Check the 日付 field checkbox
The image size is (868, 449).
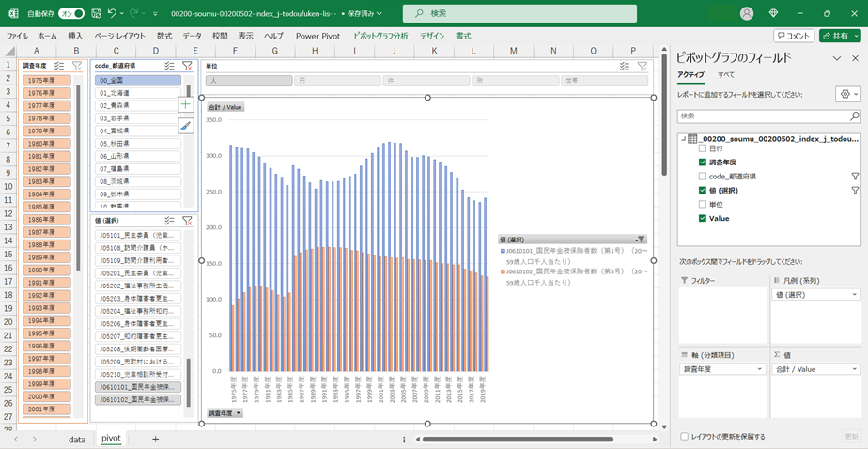703,148
